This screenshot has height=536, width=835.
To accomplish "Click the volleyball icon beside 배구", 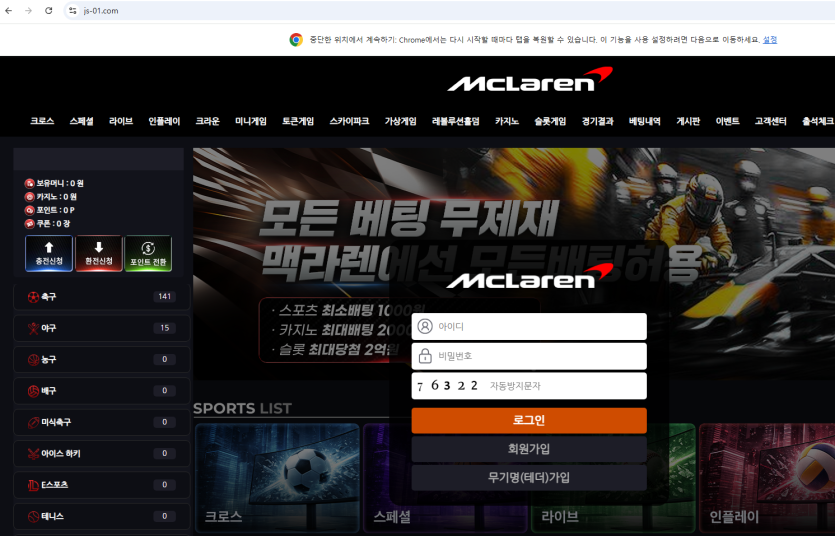I will coord(34,391).
